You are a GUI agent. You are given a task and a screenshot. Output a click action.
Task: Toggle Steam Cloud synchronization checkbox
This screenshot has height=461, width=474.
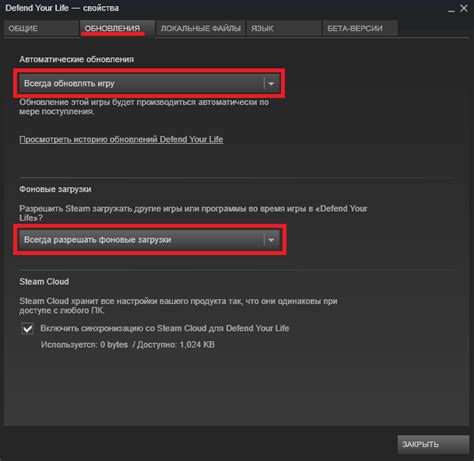(x=28, y=329)
